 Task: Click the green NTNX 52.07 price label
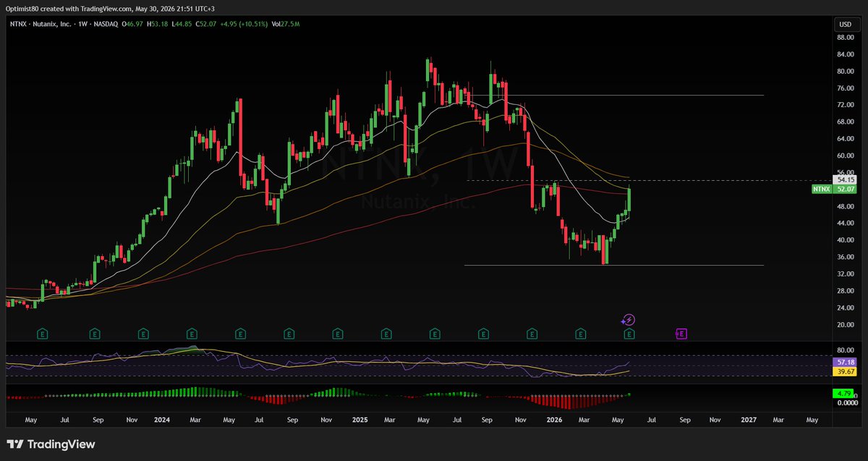point(833,189)
